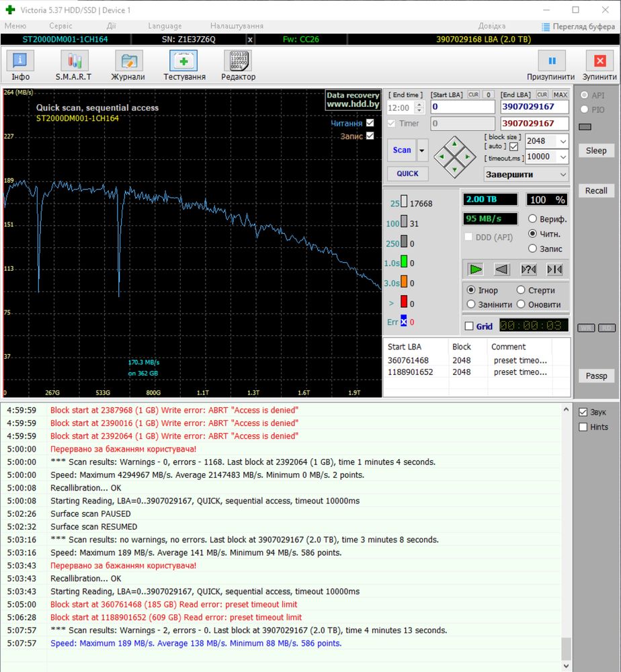
Task: Click the green 1.0s block indicator
Action: (x=404, y=262)
